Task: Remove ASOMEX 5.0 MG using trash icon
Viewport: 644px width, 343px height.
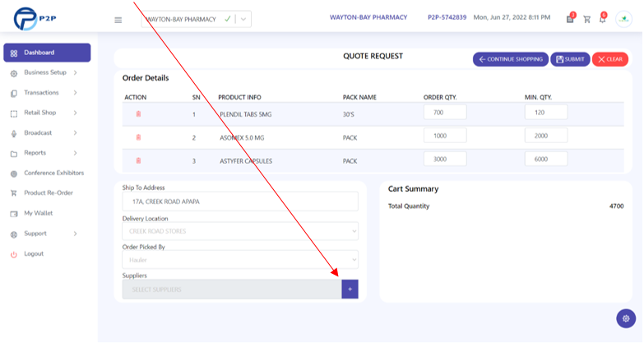Action: click(x=138, y=137)
